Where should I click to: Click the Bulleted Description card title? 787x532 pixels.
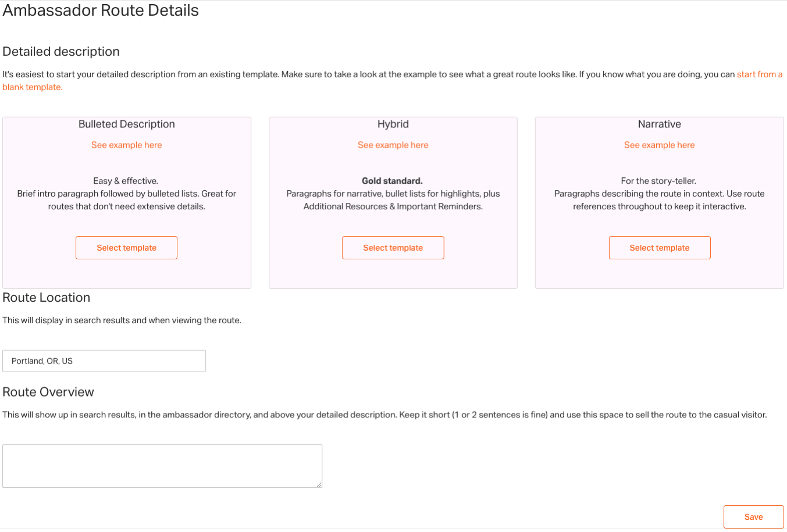(127, 124)
